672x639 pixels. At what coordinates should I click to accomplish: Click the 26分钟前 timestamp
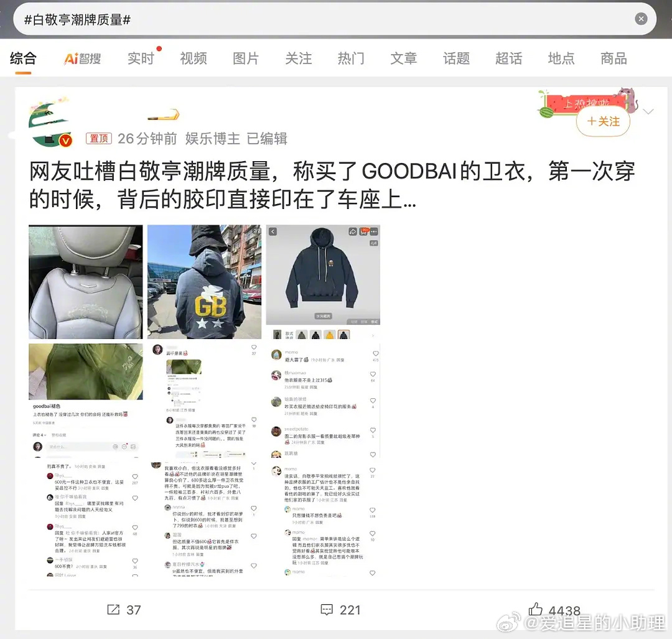pos(147,138)
